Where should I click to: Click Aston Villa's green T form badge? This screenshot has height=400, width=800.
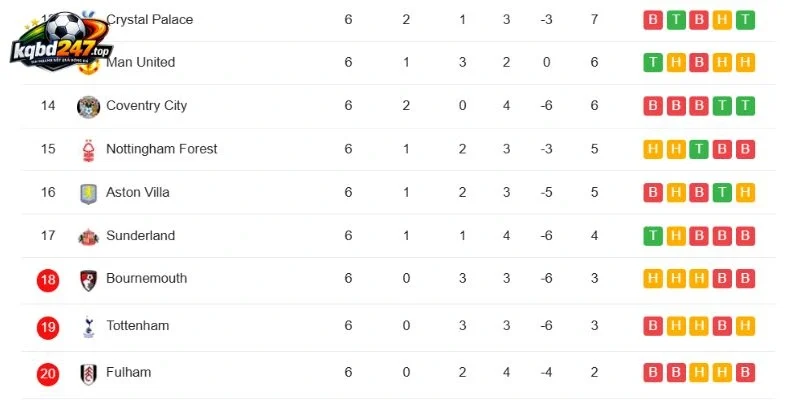pyautogui.click(x=722, y=192)
